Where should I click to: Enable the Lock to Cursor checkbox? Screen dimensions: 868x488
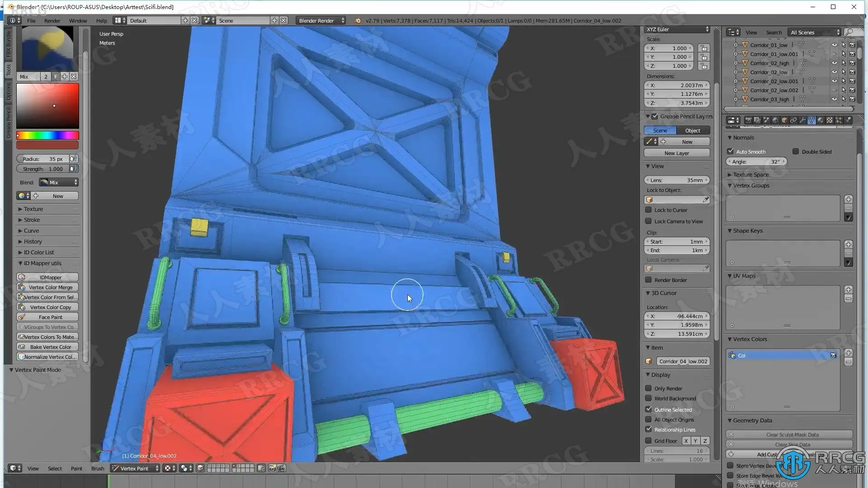point(649,210)
